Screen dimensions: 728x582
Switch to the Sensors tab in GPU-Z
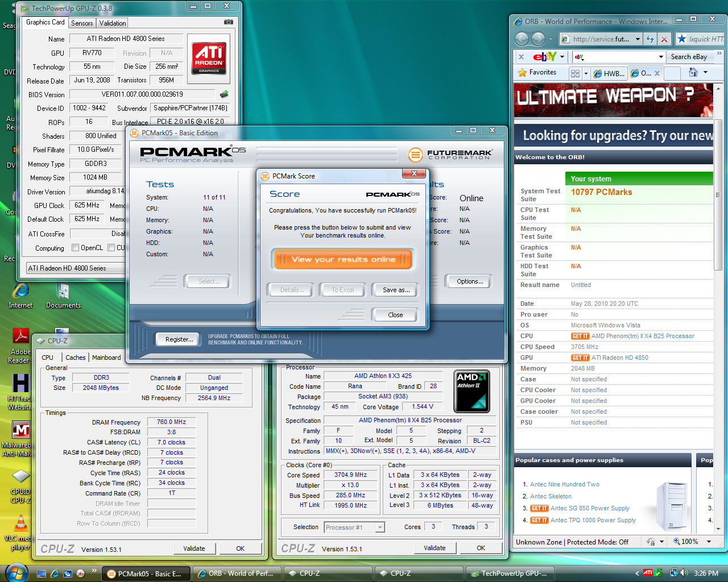click(82, 23)
